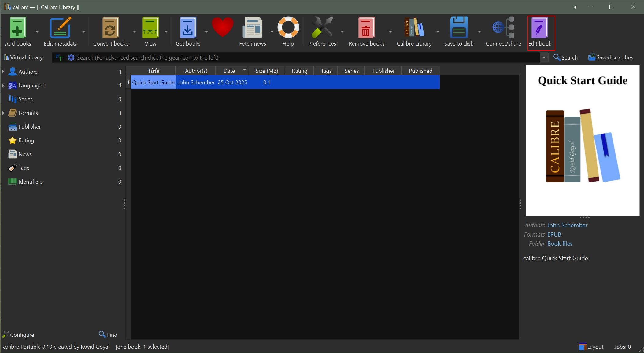Toggle the Layout button in status bar
The width and height of the screenshot is (644, 353).
[591, 347]
